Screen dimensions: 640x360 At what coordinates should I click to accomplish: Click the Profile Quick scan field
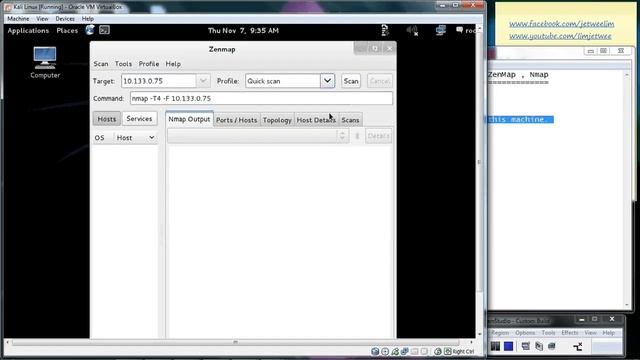point(283,81)
